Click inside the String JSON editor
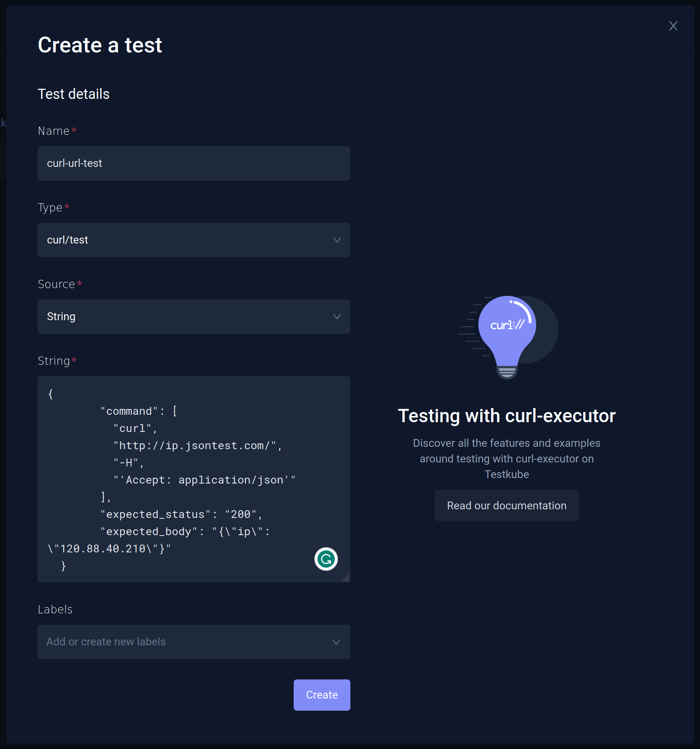 click(x=176, y=450)
